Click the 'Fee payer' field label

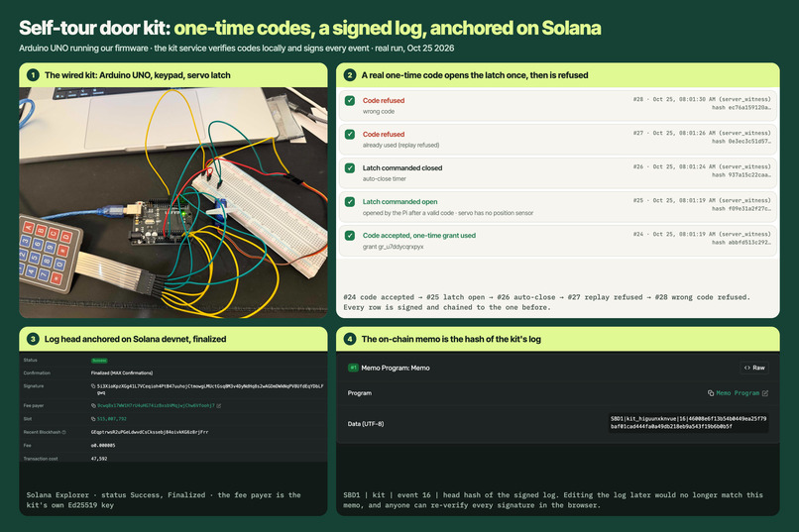[x=34, y=406]
